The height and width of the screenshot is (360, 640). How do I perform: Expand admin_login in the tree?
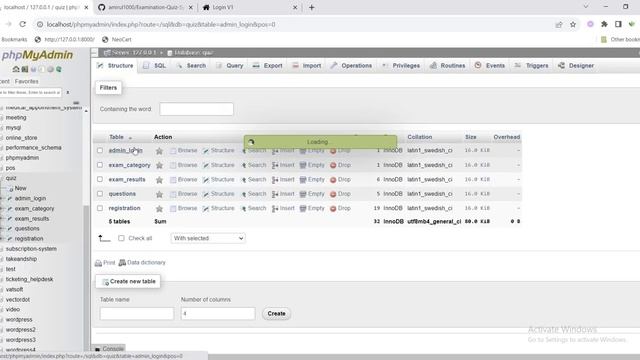pyautogui.click(x=2, y=198)
